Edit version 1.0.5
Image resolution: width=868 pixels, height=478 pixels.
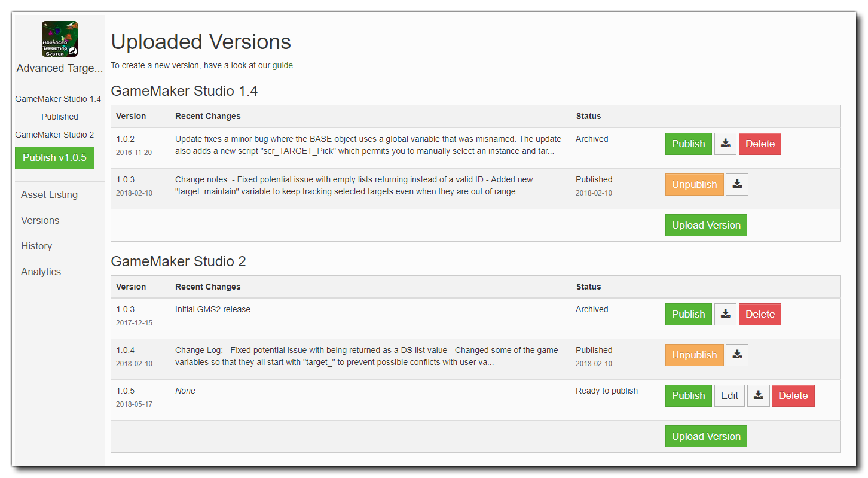coord(729,395)
